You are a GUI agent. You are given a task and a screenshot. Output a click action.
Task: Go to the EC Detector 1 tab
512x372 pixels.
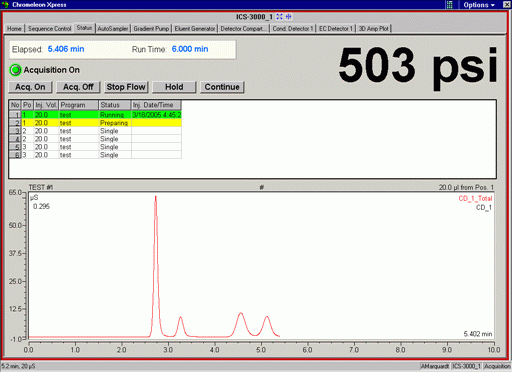(x=336, y=29)
